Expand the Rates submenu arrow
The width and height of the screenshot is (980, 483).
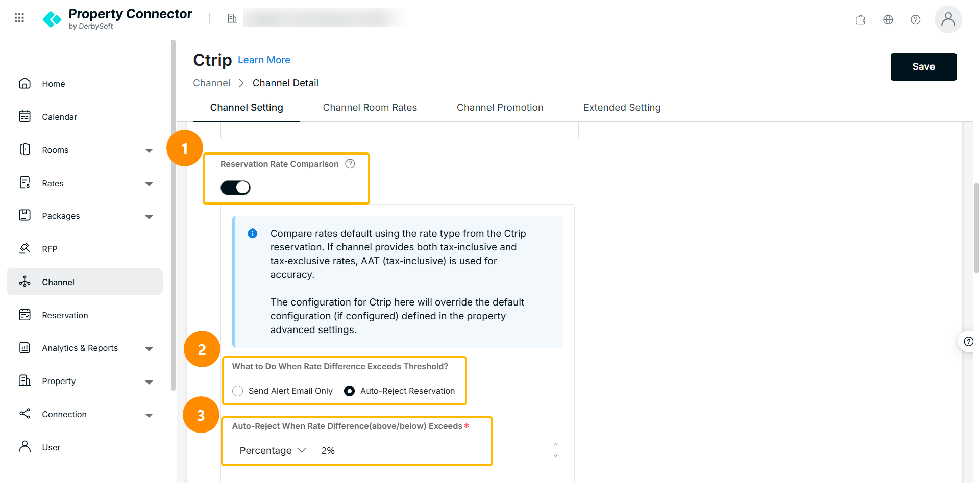coord(149,184)
